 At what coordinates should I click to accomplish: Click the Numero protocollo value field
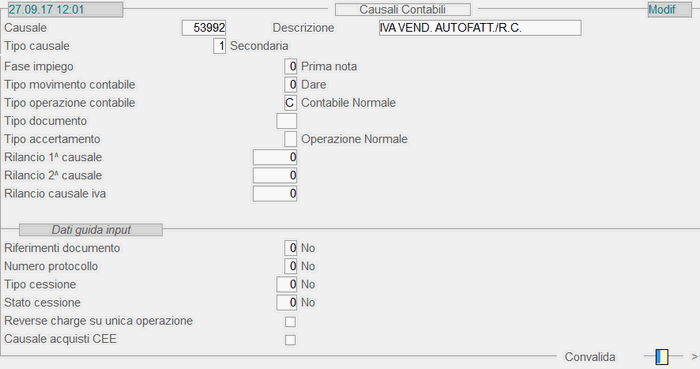[291, 266]
